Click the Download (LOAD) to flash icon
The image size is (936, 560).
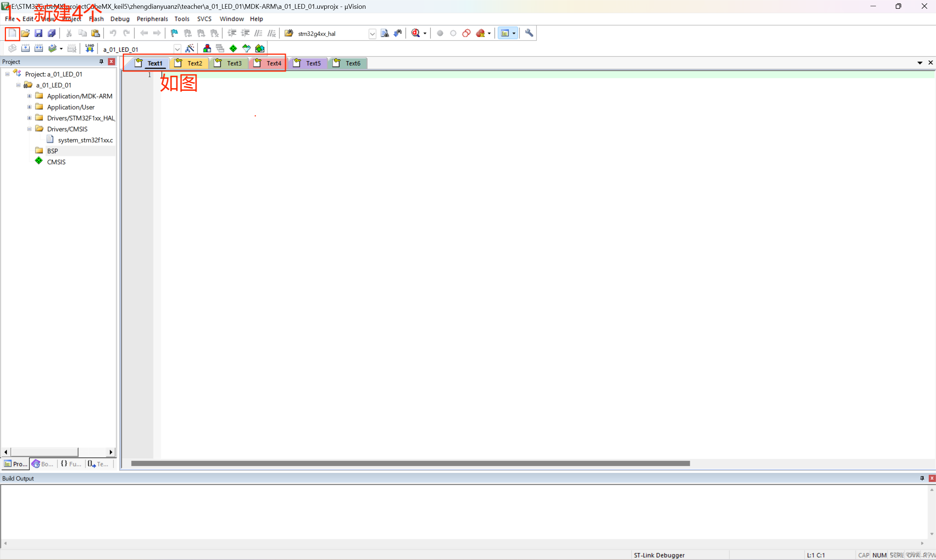[x=89, y=48]
